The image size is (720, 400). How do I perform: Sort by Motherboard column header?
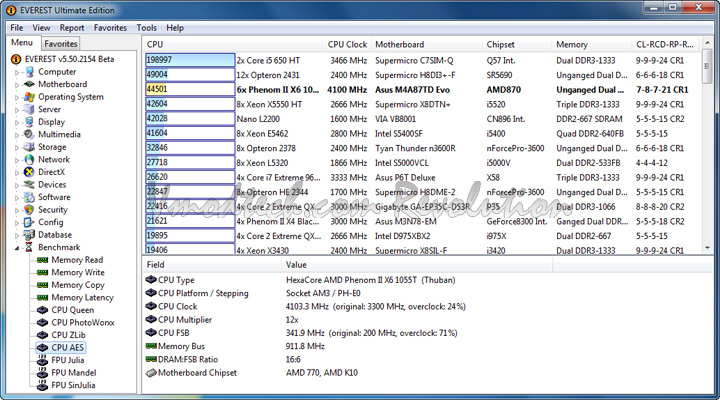click(x=427, y=45)
